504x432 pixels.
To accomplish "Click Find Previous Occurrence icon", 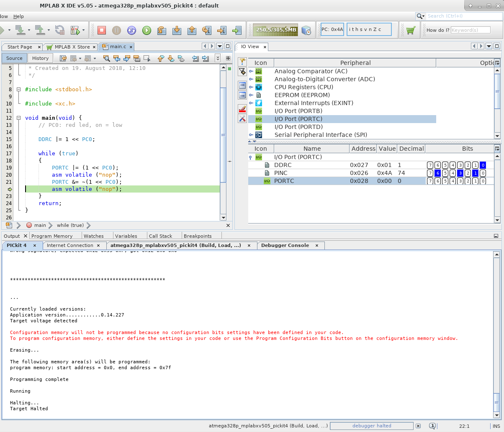I will point(118,58).
